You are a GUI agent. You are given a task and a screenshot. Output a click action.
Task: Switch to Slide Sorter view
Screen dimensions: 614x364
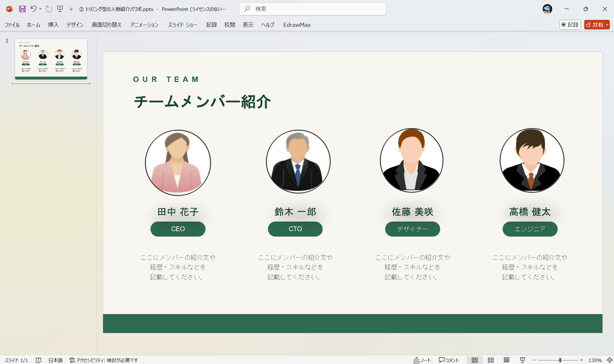coord(491,360)
